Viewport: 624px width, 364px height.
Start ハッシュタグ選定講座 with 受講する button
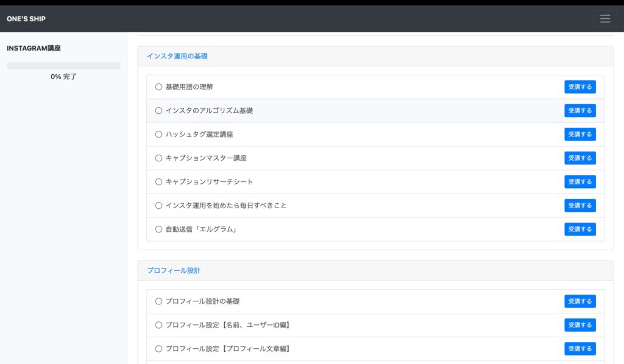pos(580,135)
